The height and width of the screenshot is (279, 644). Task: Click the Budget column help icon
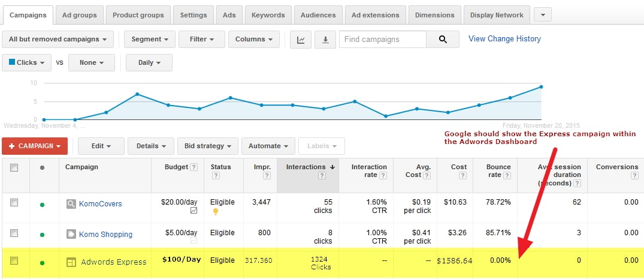[x=194, y=167]
